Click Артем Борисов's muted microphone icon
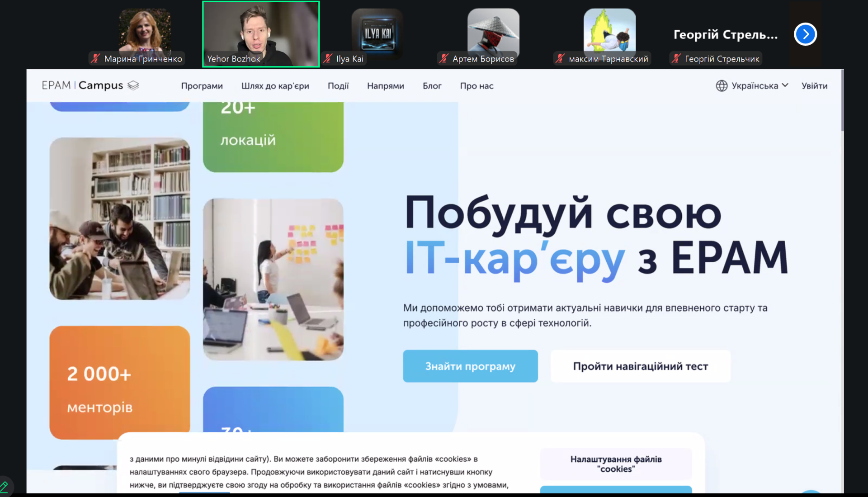Image resolution: width=868 pixels, height=497 pixels. pos(444,58)
